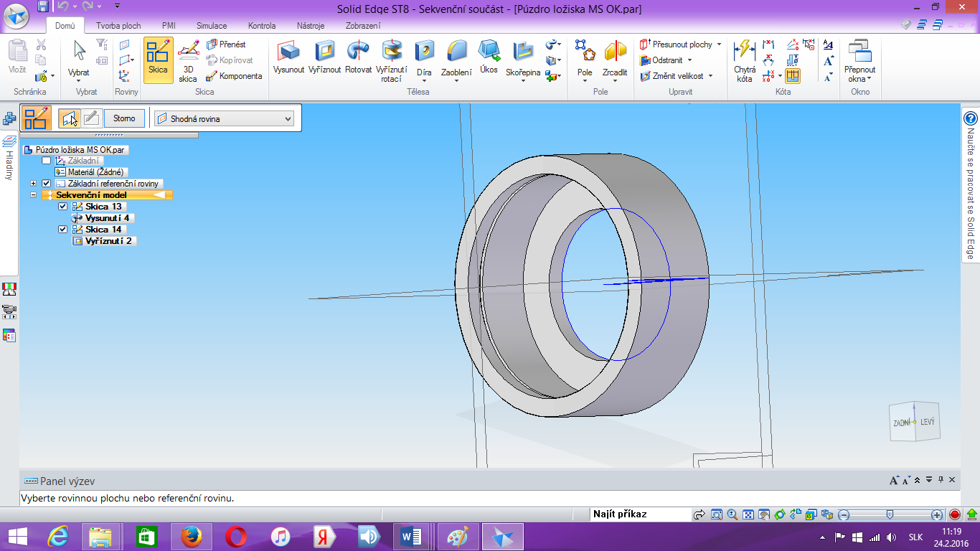Viewport: 980px width, 551px height.
Task: Open the Kontrola tab
Action: [x=262, y=26]
